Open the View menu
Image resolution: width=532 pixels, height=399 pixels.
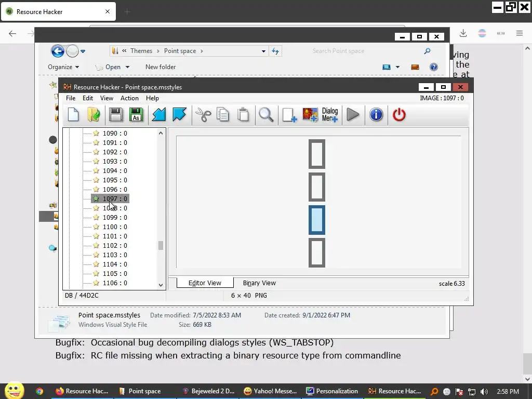point(107,98)
